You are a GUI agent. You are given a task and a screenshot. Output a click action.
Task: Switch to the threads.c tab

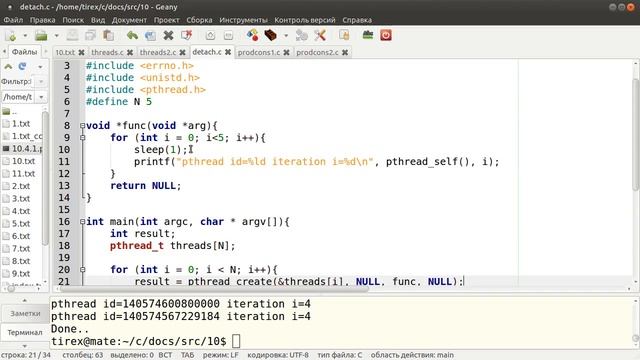coord(107,52)
